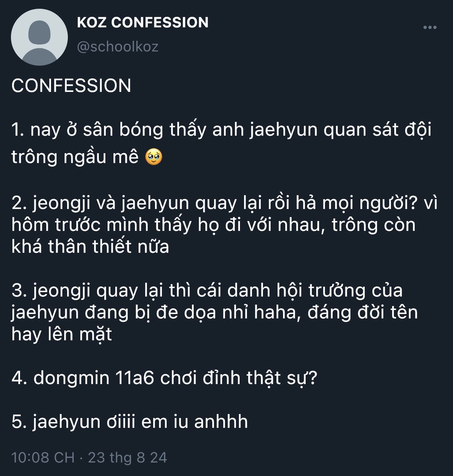Click confession 2 starting with jeongji và jaehyun
The height and width of the screenshot is (476, 453).
[224, 225]
